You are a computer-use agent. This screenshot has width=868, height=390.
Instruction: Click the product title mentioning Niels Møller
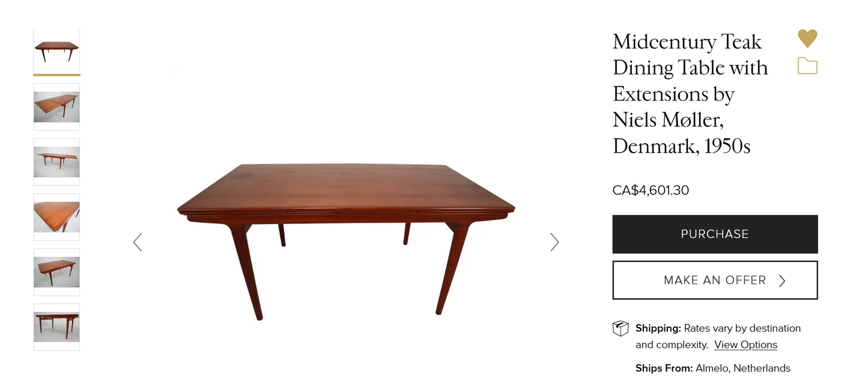[690, 94]
